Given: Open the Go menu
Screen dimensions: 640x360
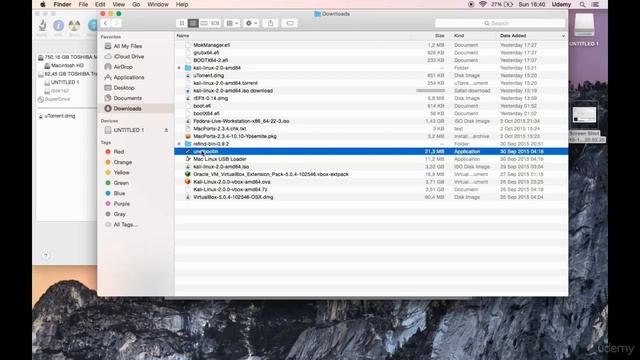Looking at the screenshot, I should coord(136,4).
